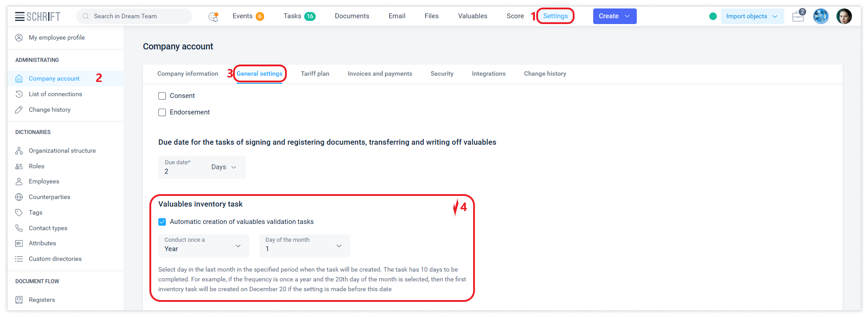Open Employees in the sidebar
The width and height of the screenshot is (868, 317).
click(44, 182)
